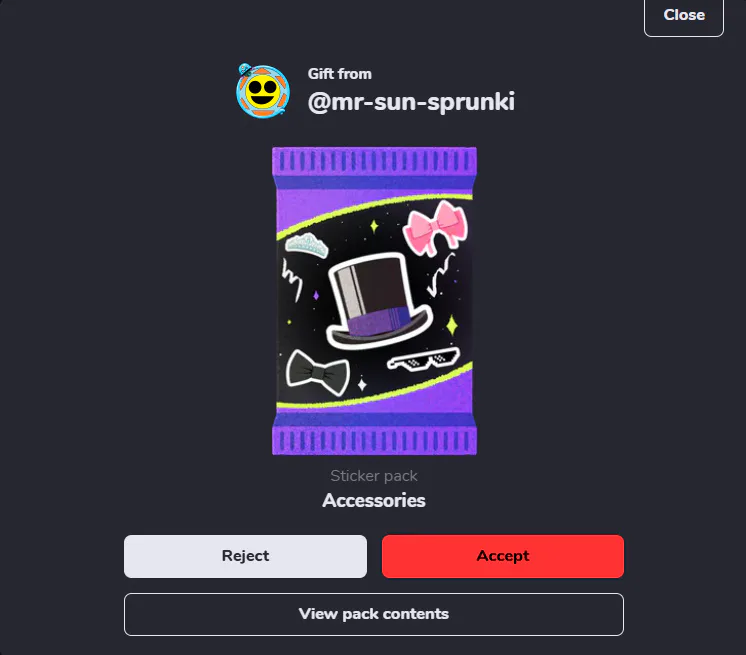The height and width of the screenshot is (655, 746).
Task: Click the mr-sun-sprunki smiley avatar
Action: coord(263,91)
